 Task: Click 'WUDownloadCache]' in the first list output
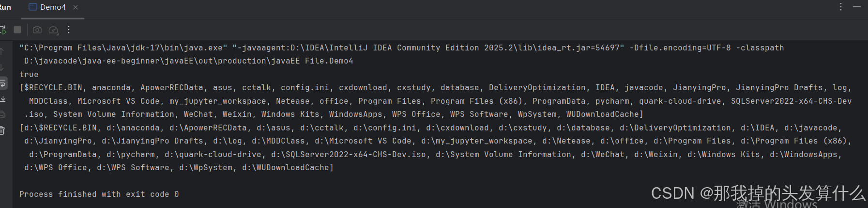coord(605,114)
